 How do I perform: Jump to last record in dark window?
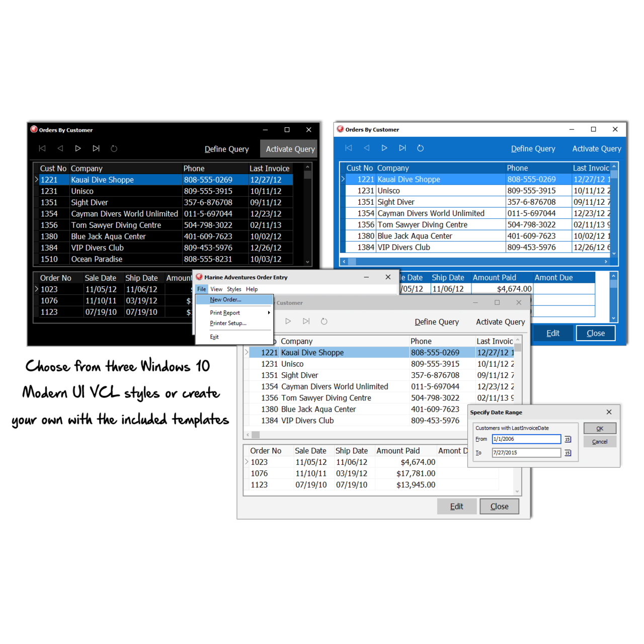click(96, 148)
